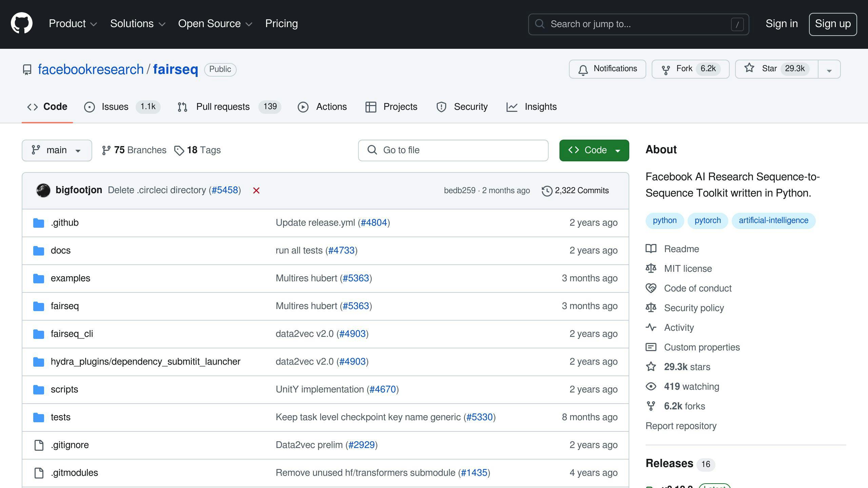Switch to the Insights tab

[531, 107]
